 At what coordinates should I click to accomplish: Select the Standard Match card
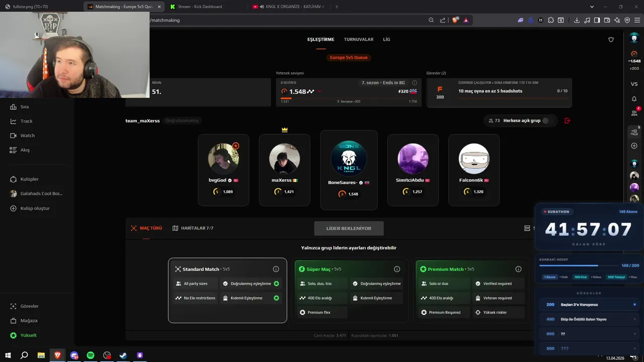tap(227, 291)
